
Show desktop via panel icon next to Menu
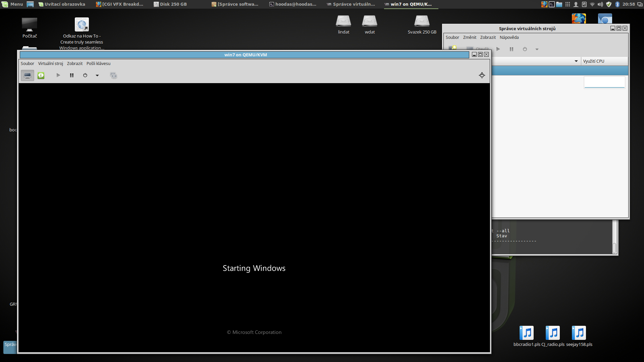tap(30, 4)
